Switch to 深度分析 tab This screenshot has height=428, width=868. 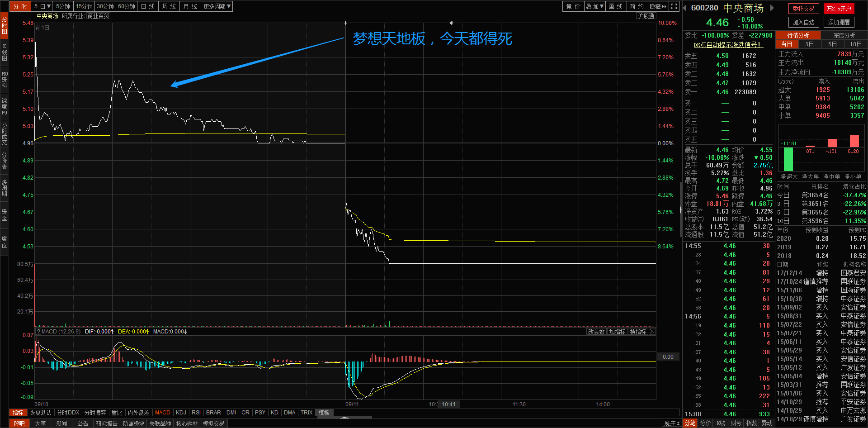(x=844, y=35)
